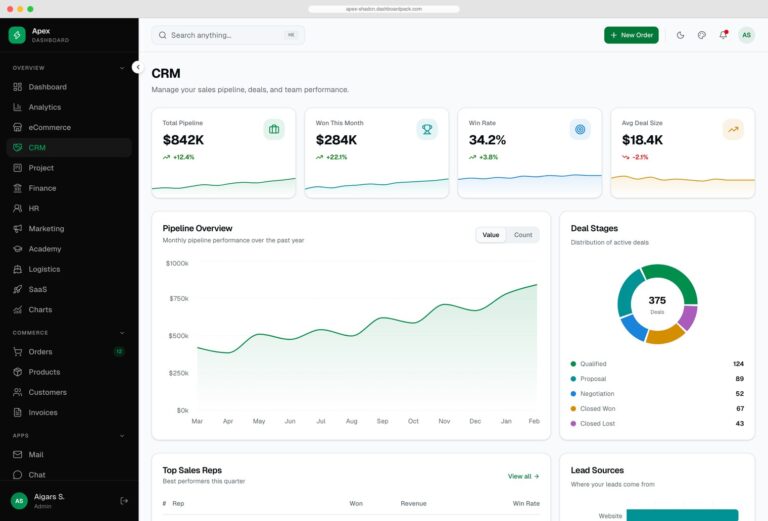Click the Products box icon
The image size is (768, 521).
[x=18, y=372]
